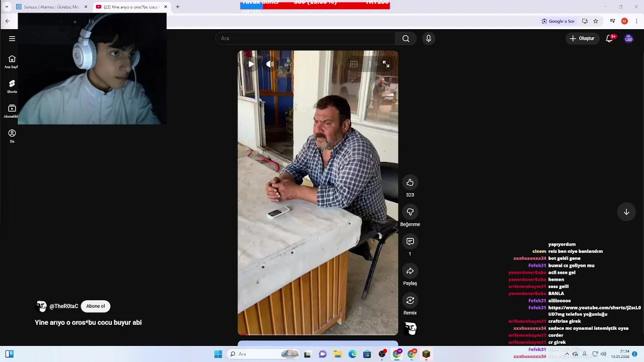Viewport: 644px width, 362px height.
Task: Play the Shorts video
Action: click(251, 64)
